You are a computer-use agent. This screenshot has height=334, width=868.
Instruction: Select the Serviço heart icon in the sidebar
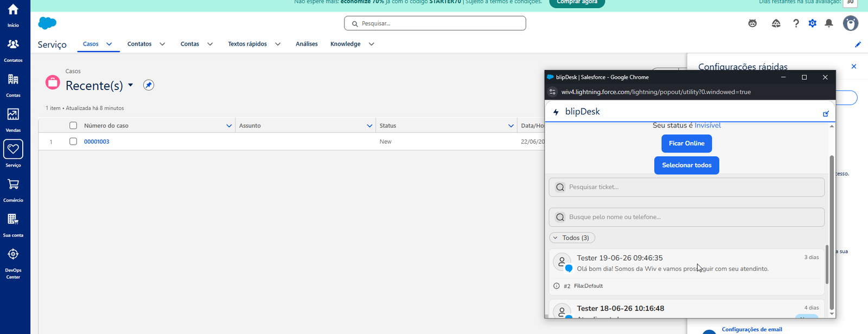pyautogui.click(x=13, y=149)
